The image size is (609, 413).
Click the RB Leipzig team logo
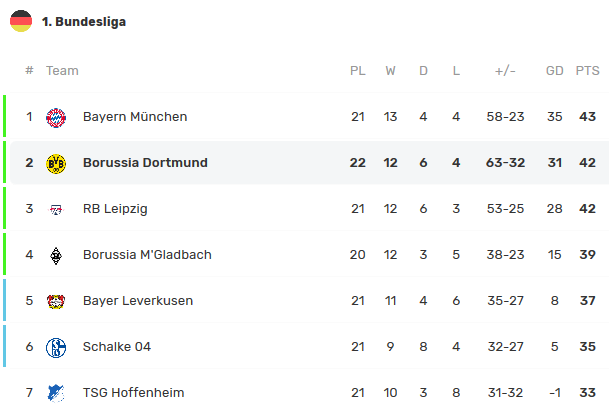[56, 209]
